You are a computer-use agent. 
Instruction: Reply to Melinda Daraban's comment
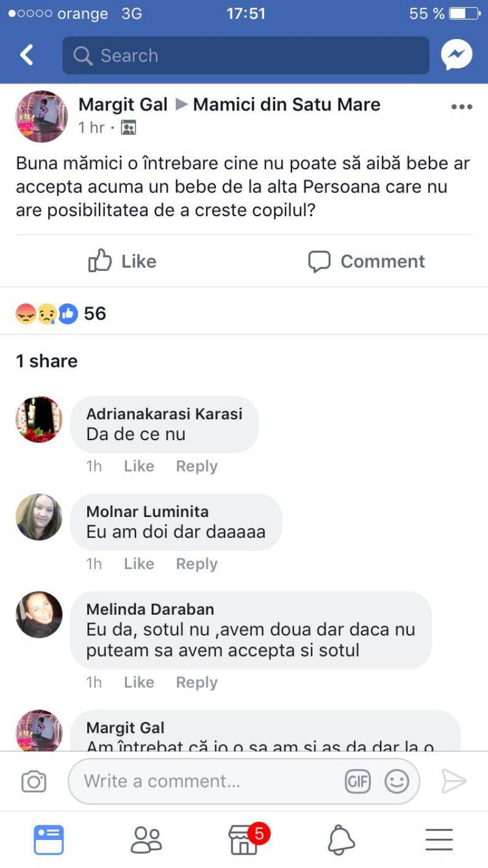(x=196, y=682)
